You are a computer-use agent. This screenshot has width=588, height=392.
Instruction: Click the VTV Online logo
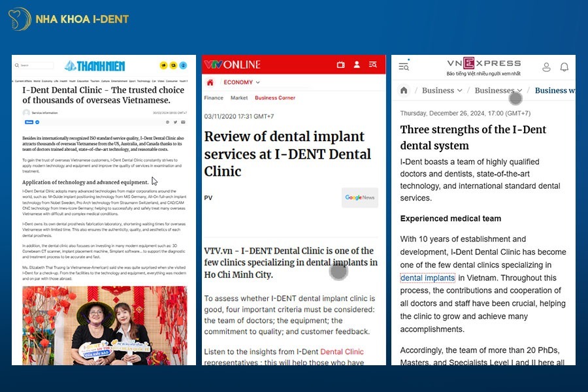232,65
